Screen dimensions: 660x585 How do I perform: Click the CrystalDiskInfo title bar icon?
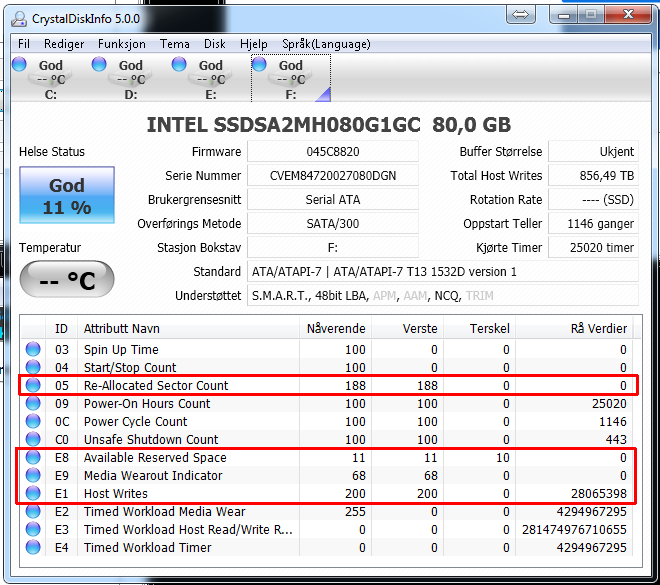coord(19,19)
